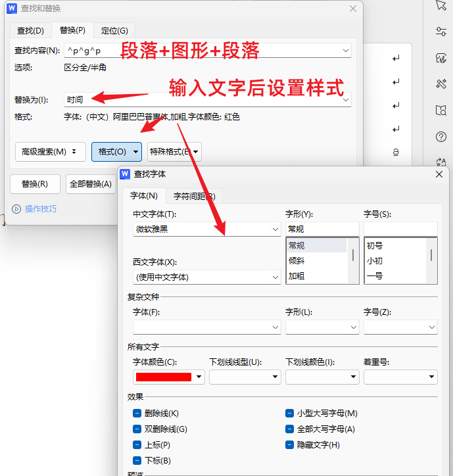The image size is (453, 476).
Task: Click the empty 字号(S) text box
Action: pos(400,229)
